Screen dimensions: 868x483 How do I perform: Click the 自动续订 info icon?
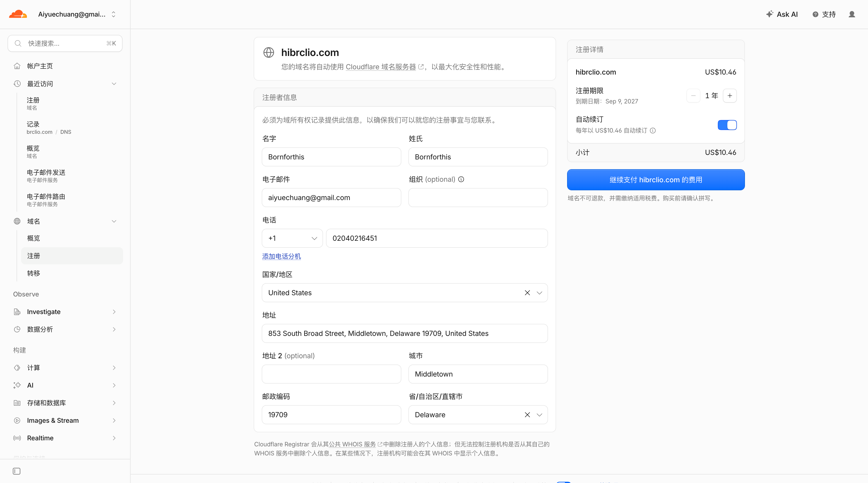click(x=653, y=131)
